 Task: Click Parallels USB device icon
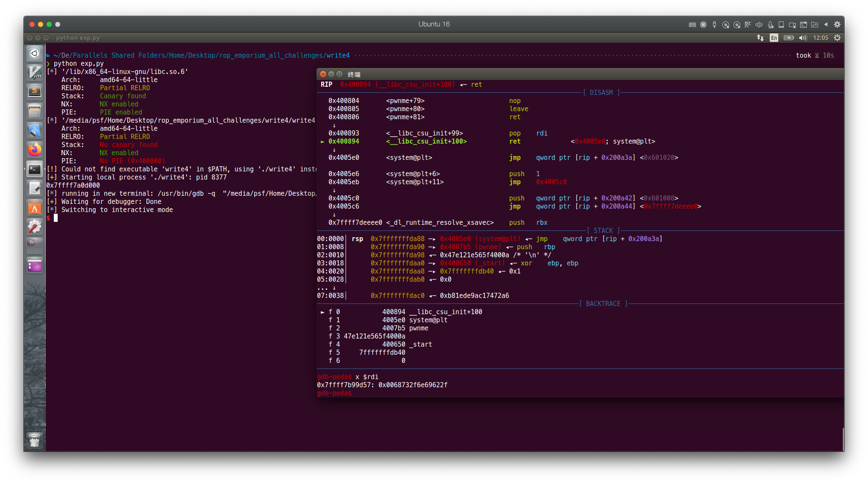pos(714,25)
